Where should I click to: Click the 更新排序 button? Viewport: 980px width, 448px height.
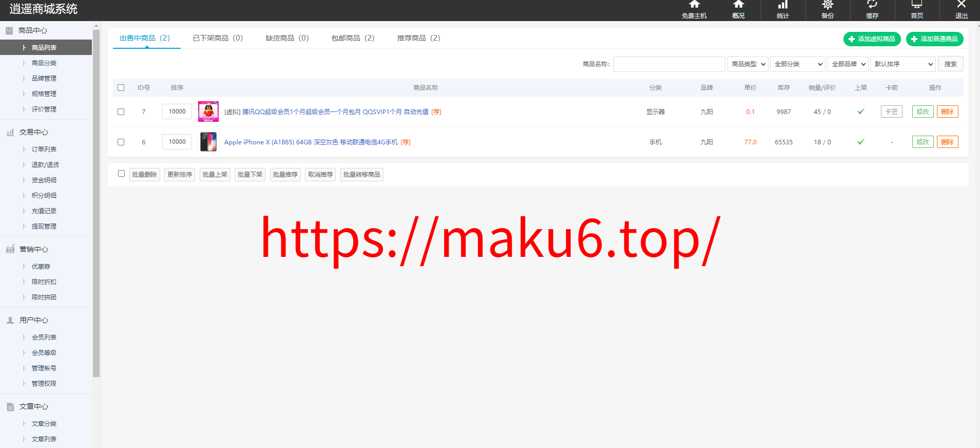[x=180, y=175]
